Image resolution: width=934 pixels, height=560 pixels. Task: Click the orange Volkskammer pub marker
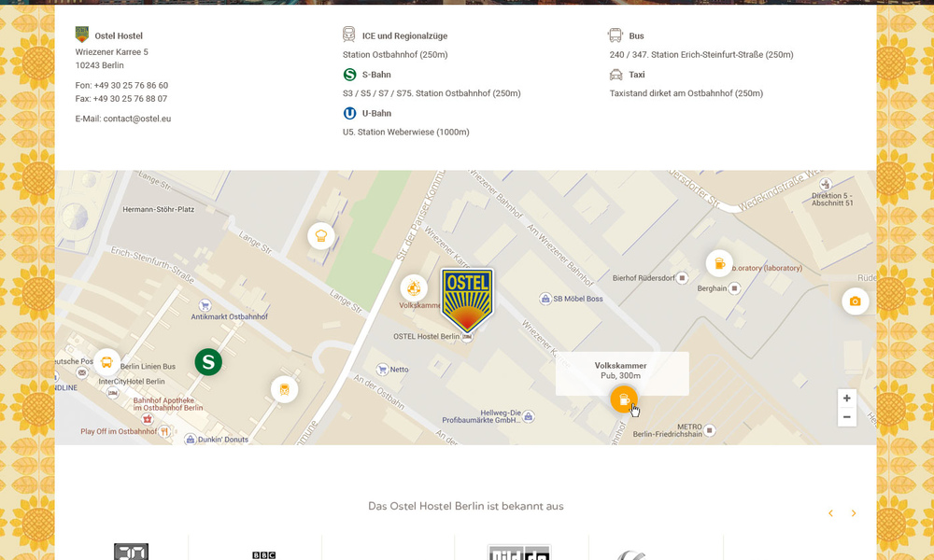click(624, 399)
